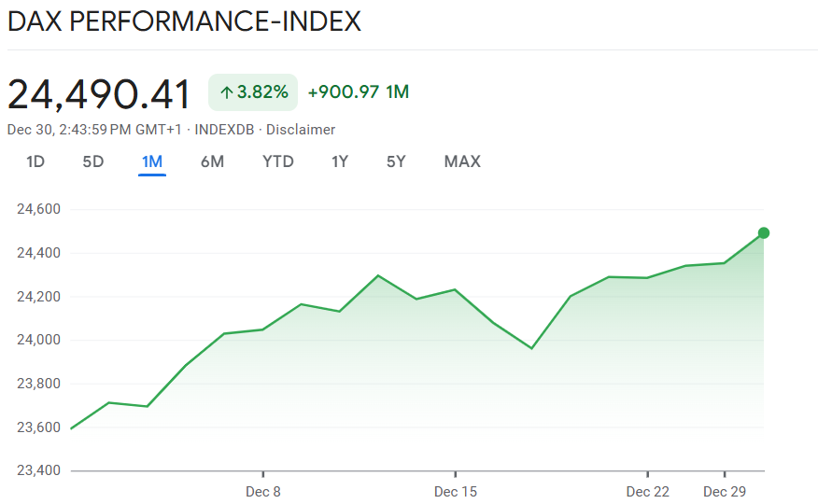818x504 pixels.
Task: Click the Dec 22 date axis label
Action: coord(647,492)
